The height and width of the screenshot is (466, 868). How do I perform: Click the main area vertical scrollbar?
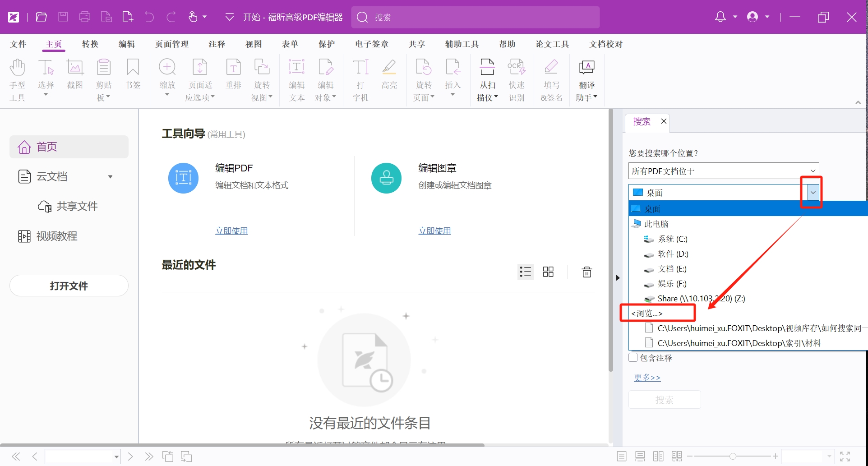611,240
